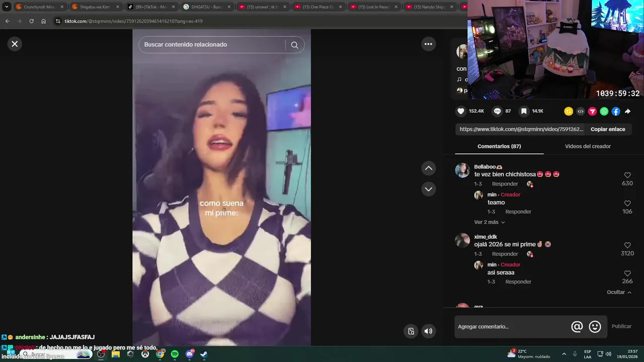
Task: Expand hidden system tray icons chevron
Action: [x=564, y=354]
